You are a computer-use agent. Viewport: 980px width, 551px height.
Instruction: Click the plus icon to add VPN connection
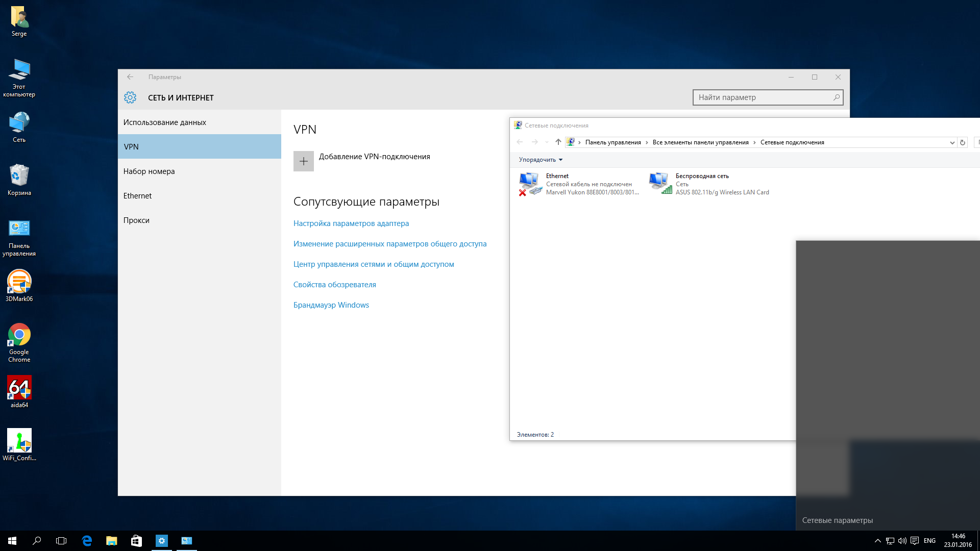pos(303,161)
